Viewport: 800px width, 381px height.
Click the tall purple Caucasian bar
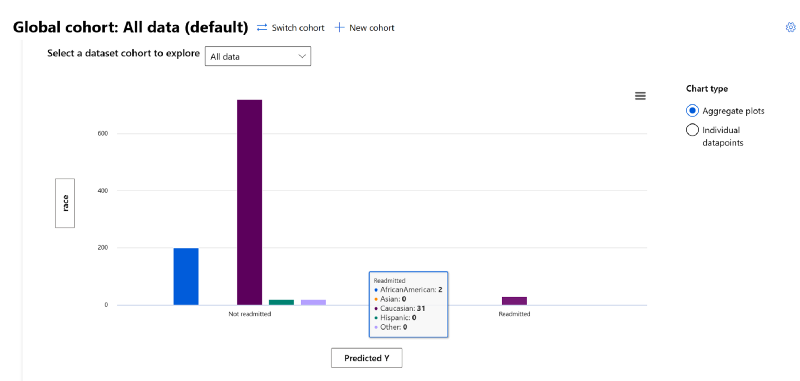point(249,202)
